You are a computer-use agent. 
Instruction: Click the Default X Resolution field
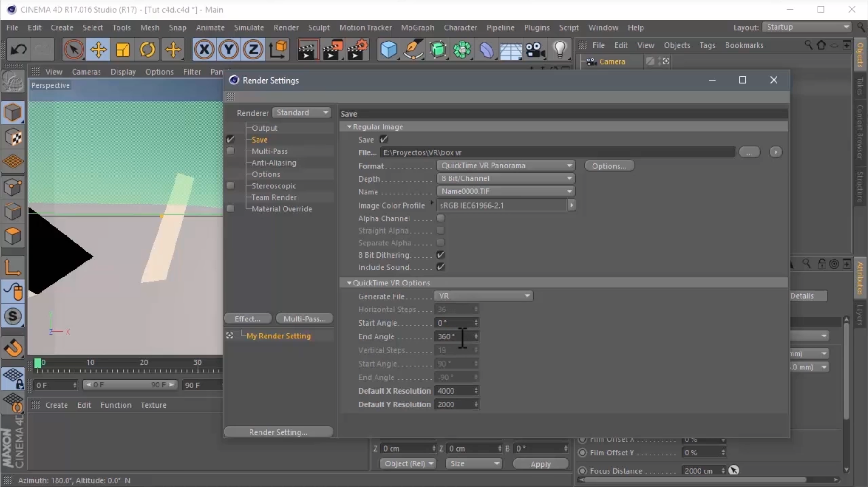[x=456, y=391]
